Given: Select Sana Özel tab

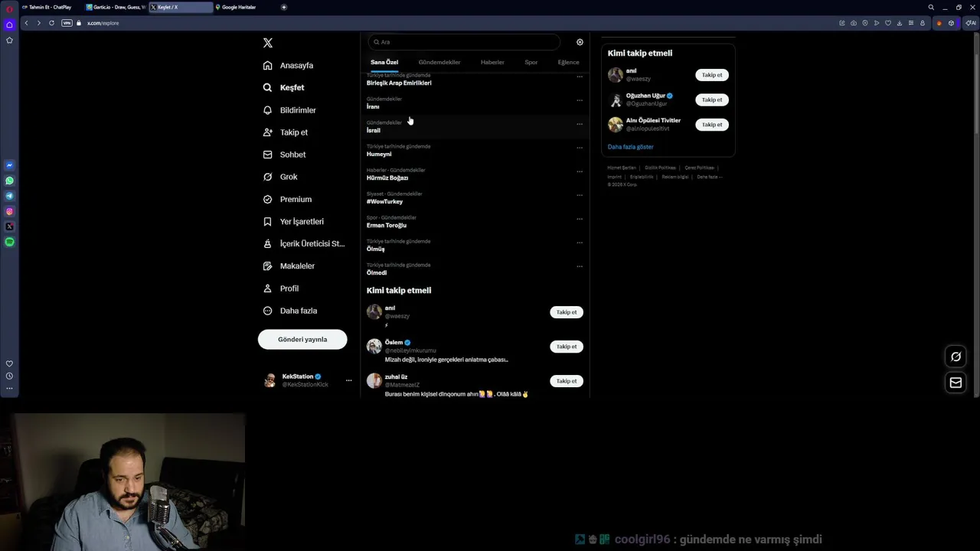Looking at the screenshot, I should click(384, 62).
